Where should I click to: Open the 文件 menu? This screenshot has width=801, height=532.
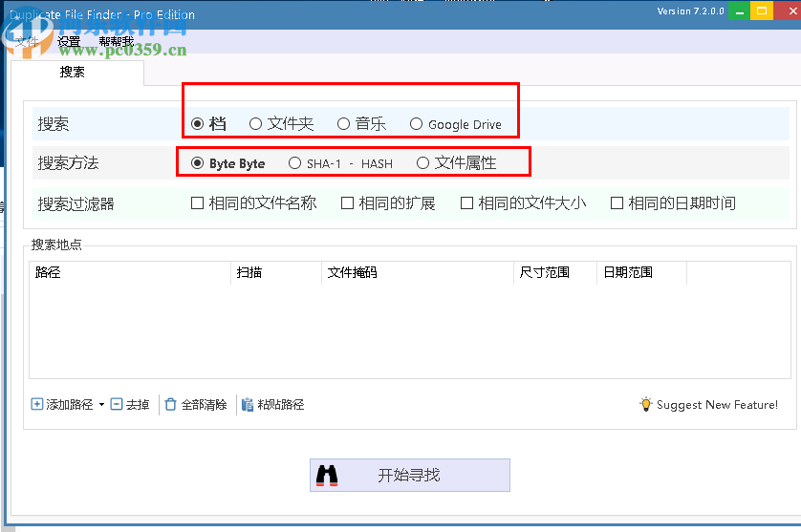click(x=27, y=42)
